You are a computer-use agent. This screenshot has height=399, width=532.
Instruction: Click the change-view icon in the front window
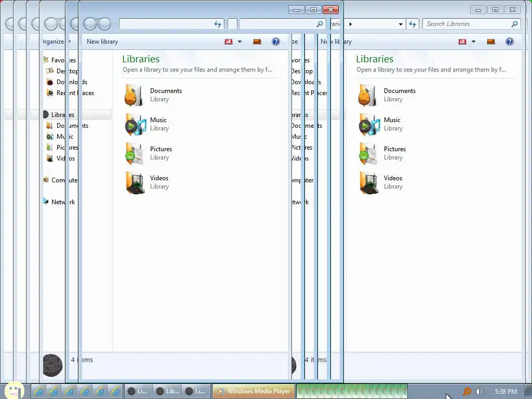point(229,42)
